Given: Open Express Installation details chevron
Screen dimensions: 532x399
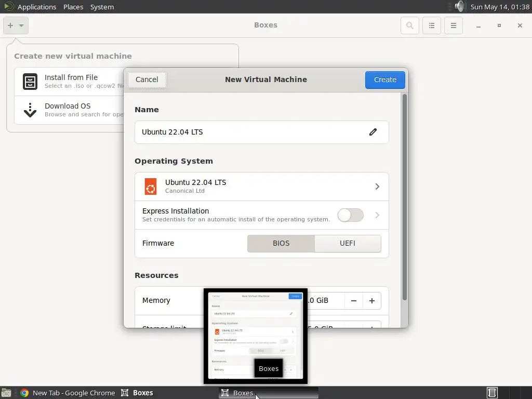Looking at the screenshot, I should [377, 215].
